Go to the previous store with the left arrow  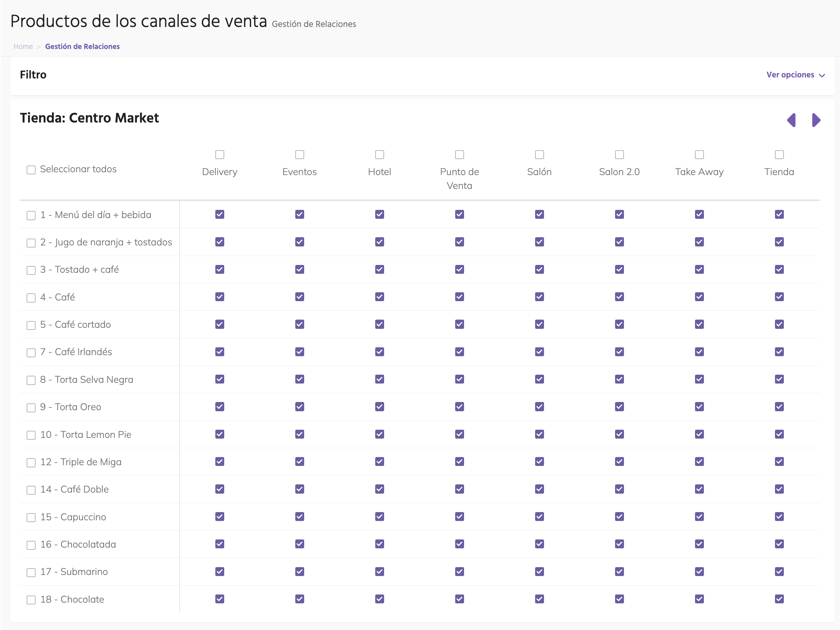791,120
